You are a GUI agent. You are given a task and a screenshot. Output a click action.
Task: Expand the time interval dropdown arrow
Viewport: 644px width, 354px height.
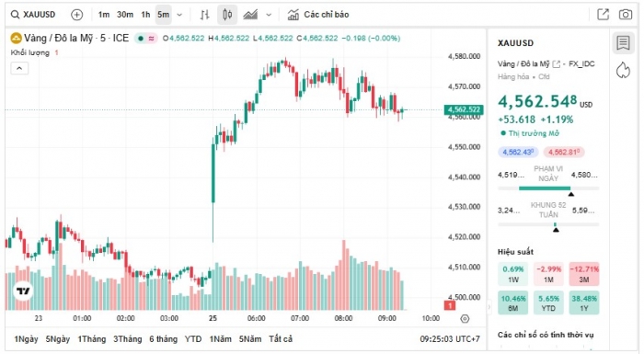point(179,15)
